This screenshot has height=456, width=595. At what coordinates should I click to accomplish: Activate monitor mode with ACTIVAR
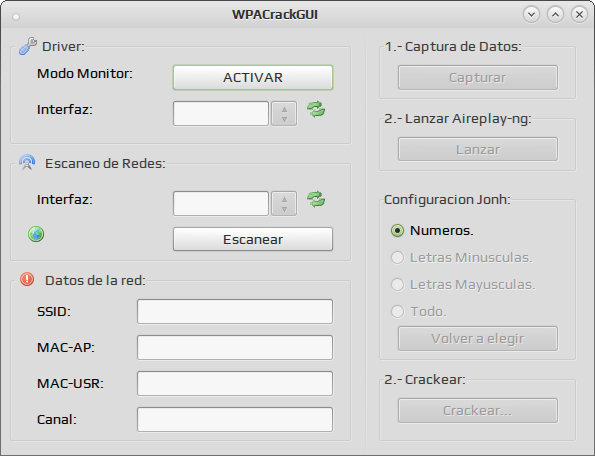point(253,77)
